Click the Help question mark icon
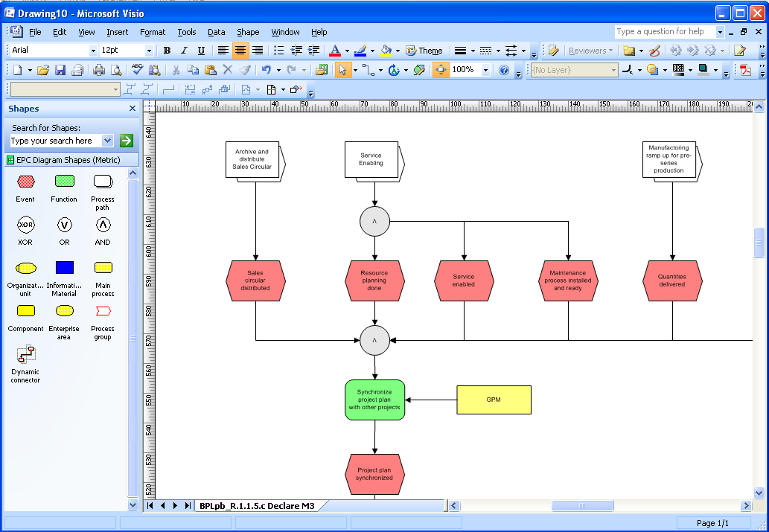Viewport: 769px width, 532px height. [504, 70]
